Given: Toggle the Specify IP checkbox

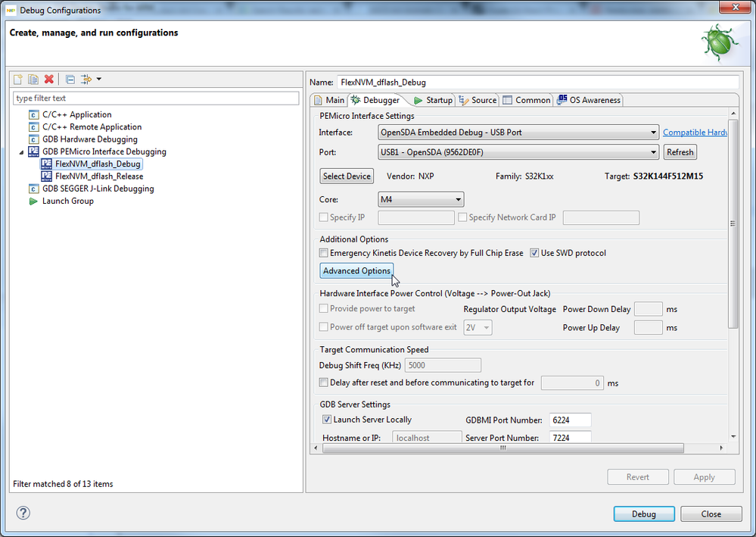Looking at the screenshot, I should [324, 217].
